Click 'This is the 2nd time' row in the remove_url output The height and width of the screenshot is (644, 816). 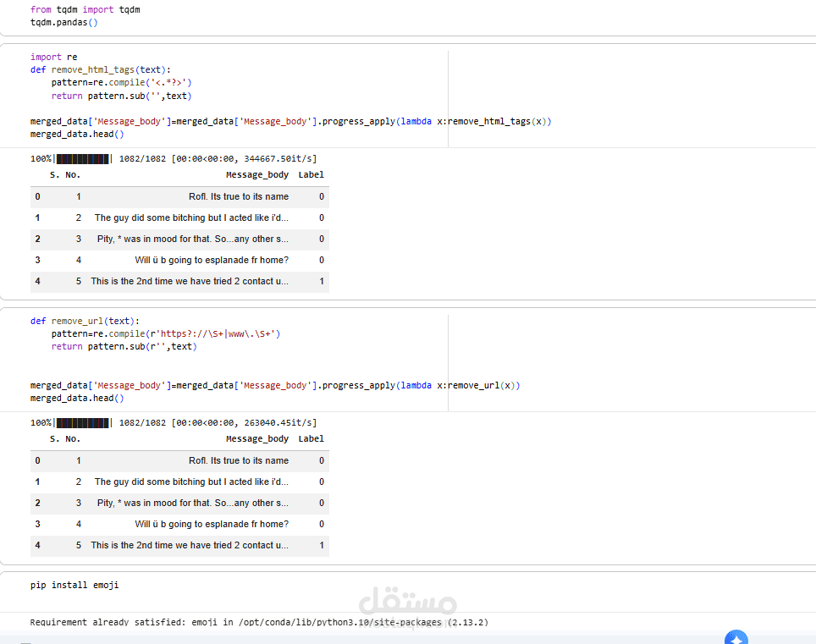coord(179,545)
